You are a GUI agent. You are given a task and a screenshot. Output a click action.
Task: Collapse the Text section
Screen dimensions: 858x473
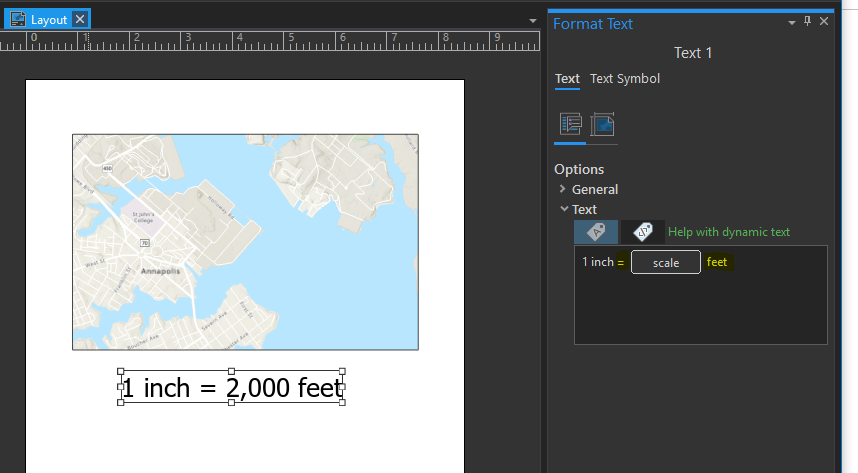pos(564,209)
